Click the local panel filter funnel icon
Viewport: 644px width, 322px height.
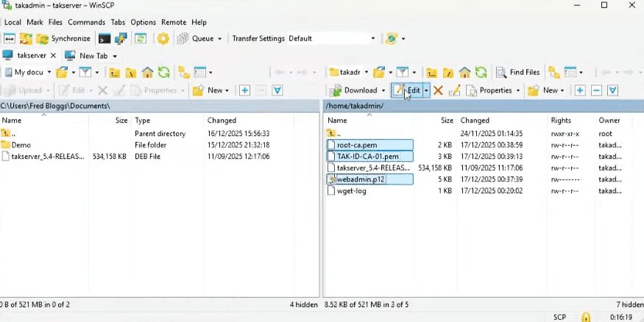tap(85, 73)
